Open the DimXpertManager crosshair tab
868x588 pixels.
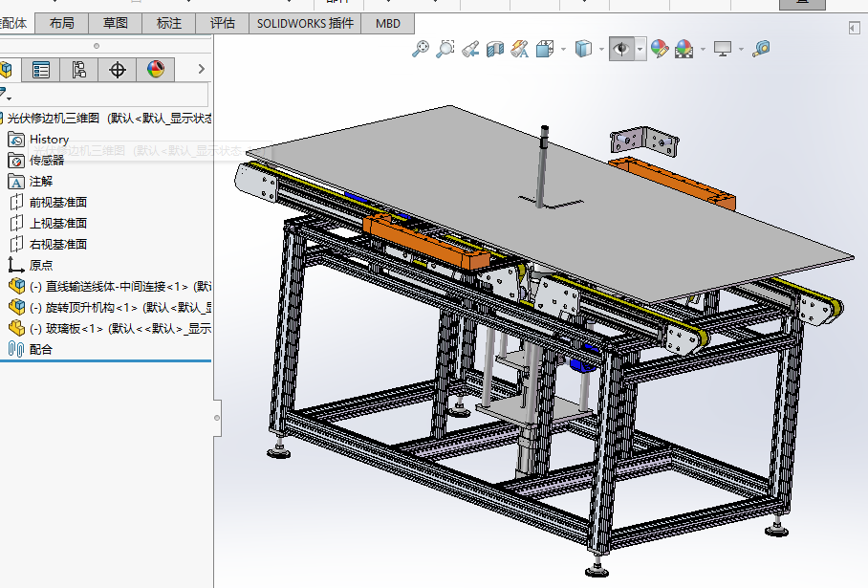point(118,69)
